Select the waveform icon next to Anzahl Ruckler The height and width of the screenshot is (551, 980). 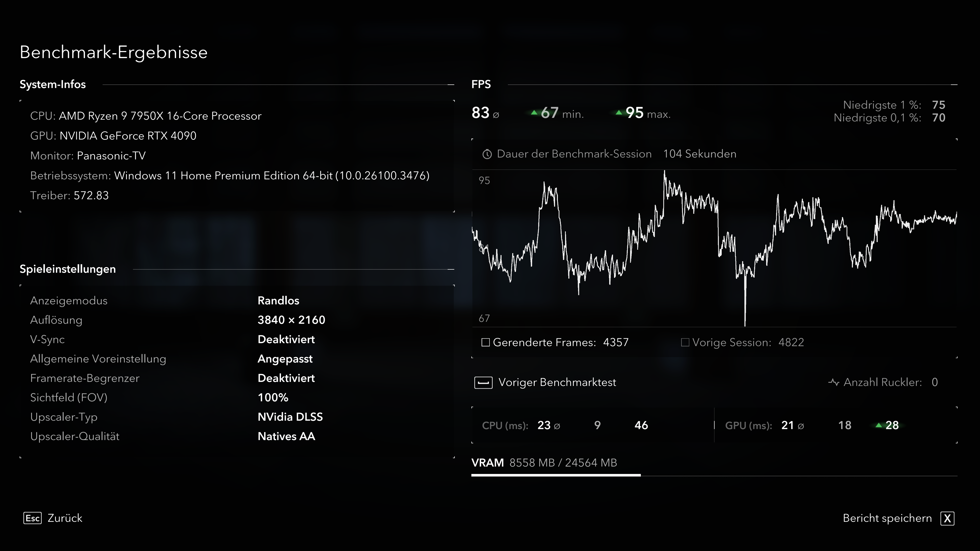click(x=834, y=383)
